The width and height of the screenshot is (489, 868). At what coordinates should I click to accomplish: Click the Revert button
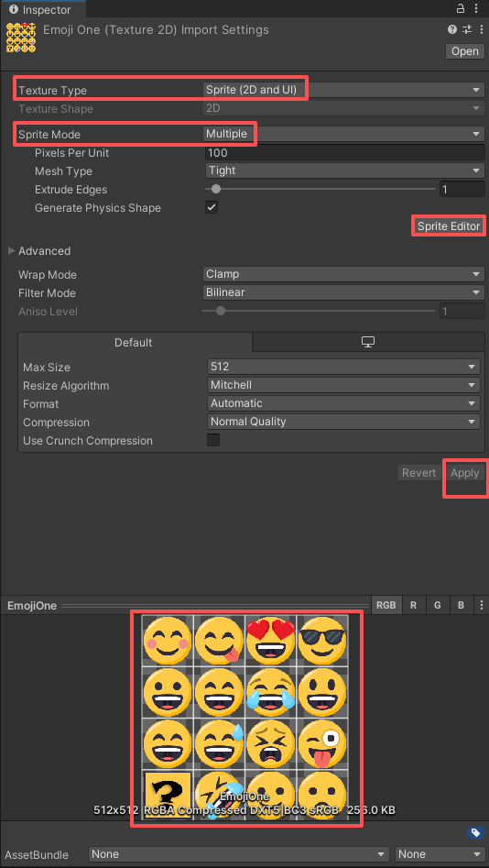(x=418, y=473)
